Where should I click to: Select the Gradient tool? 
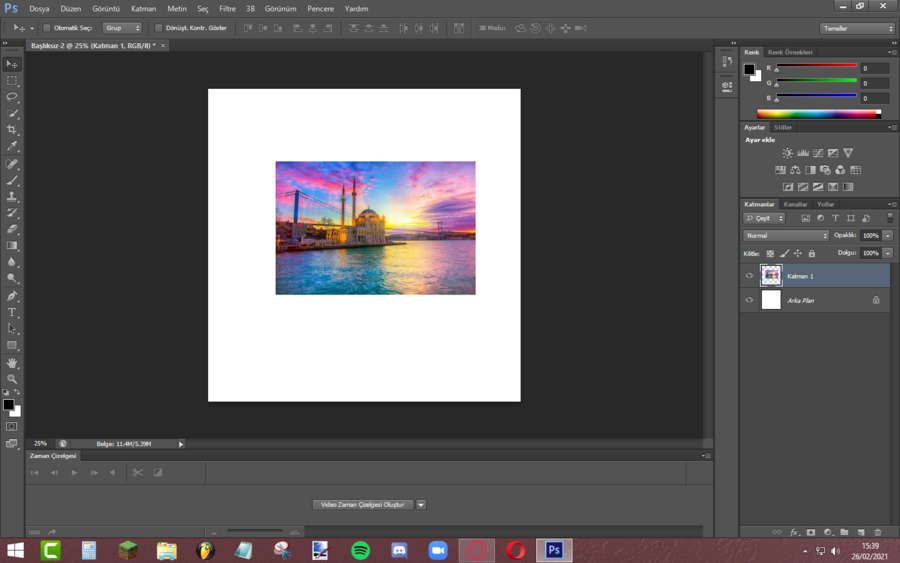[x=11, y=246]
